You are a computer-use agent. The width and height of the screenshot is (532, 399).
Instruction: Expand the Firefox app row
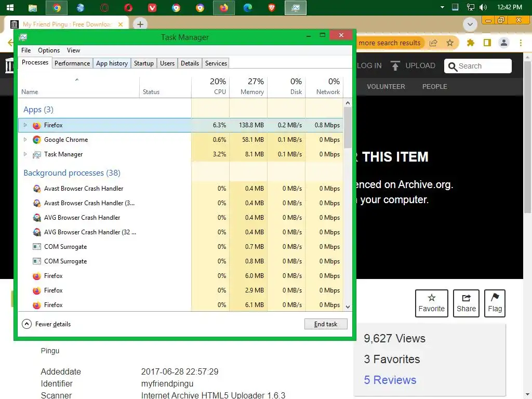(25, 125)
